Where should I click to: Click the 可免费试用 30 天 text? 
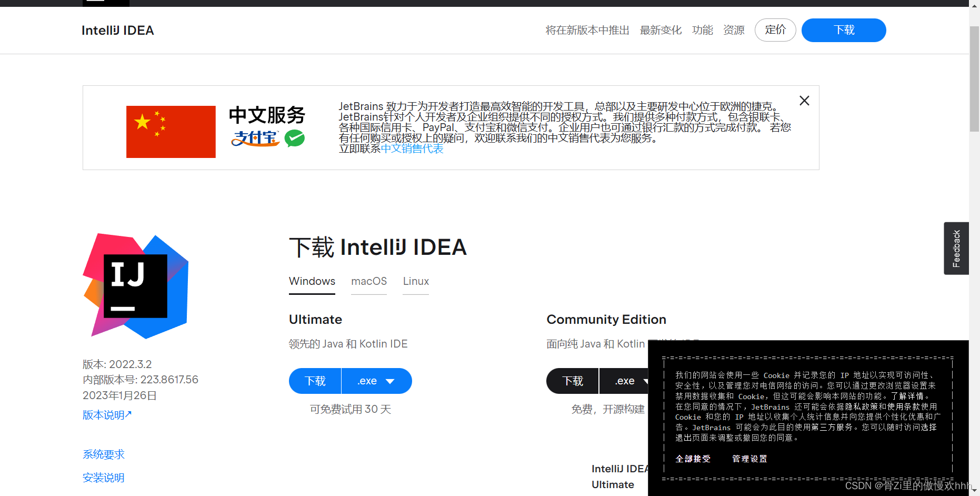(x=351, y=410)
